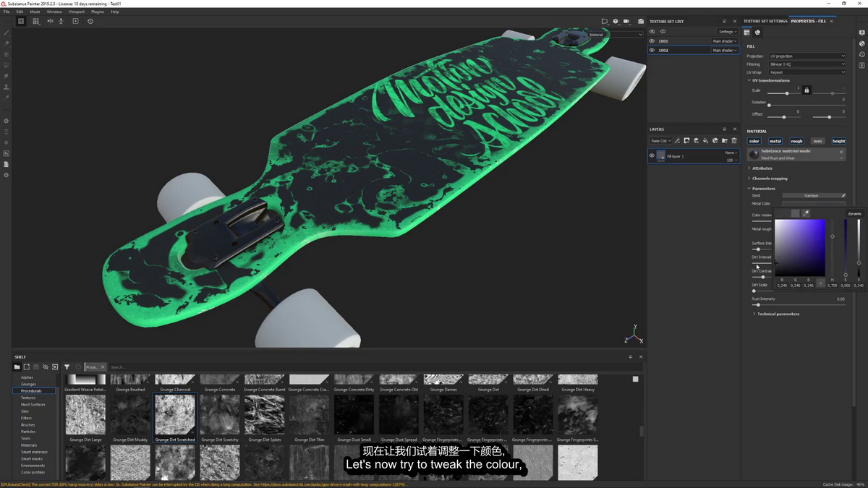Open the History icon on right sidebar
The width and height of the screenshot is (868, 488).
coord(862,55)
